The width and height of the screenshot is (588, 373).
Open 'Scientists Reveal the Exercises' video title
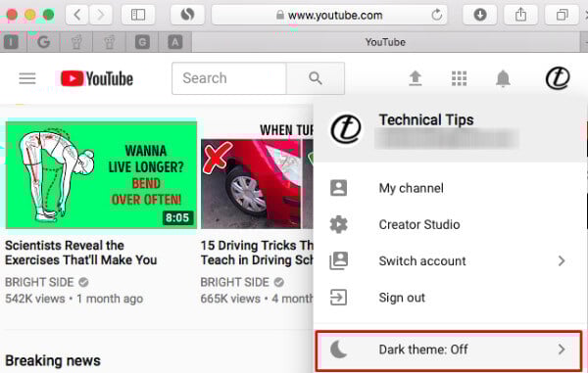(x=81, y=253)
